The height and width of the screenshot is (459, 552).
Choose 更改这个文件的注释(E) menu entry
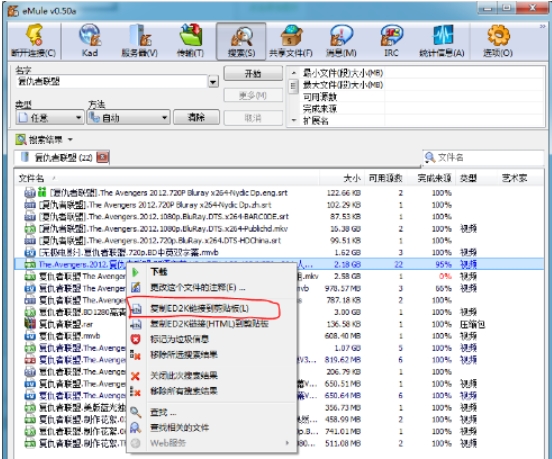coord(211,288)
